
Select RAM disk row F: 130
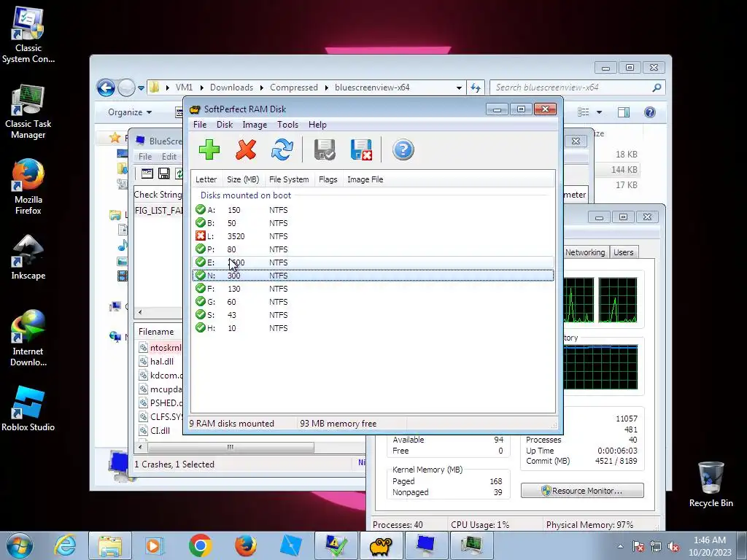[x=373, y=289]
